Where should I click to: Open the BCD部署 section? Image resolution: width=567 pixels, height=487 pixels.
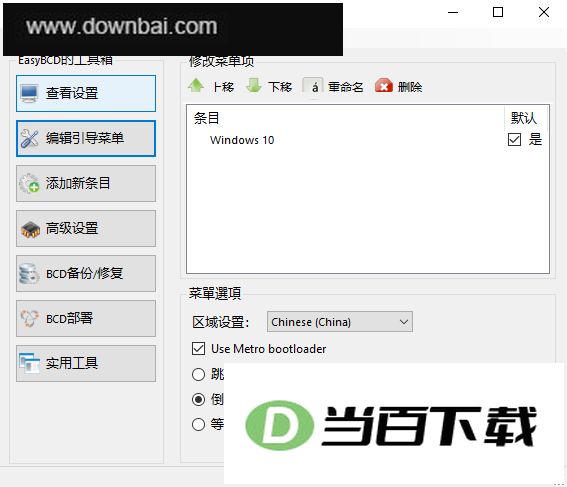[x=86, y=319]
